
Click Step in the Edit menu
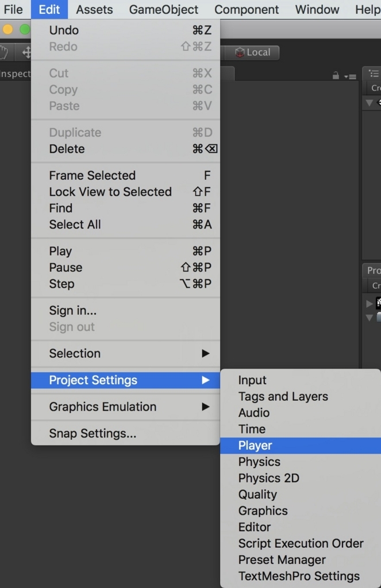point(125,284)
